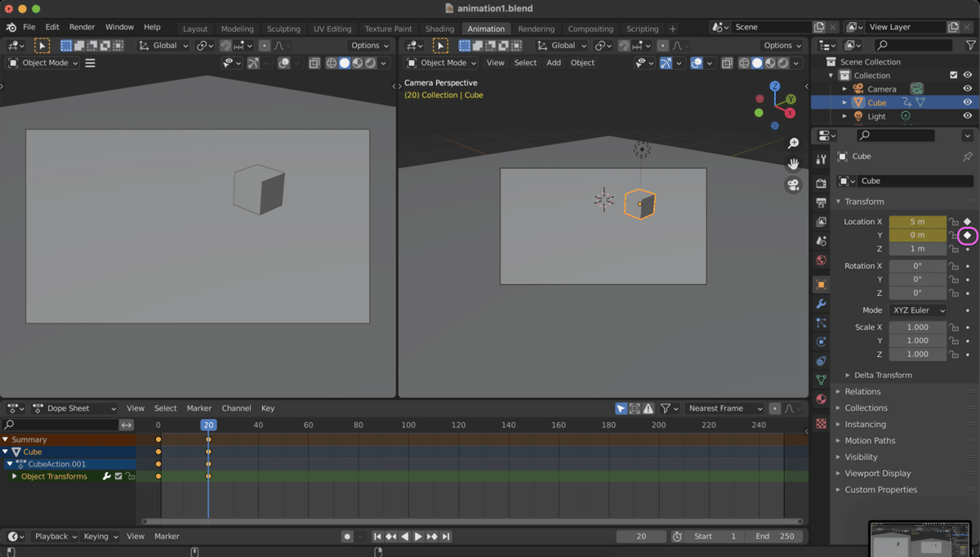The width and height of the screenshot is (980, 557).
Task: Open the XYZ Euler rotation mode dropdown
Action: 918,310
